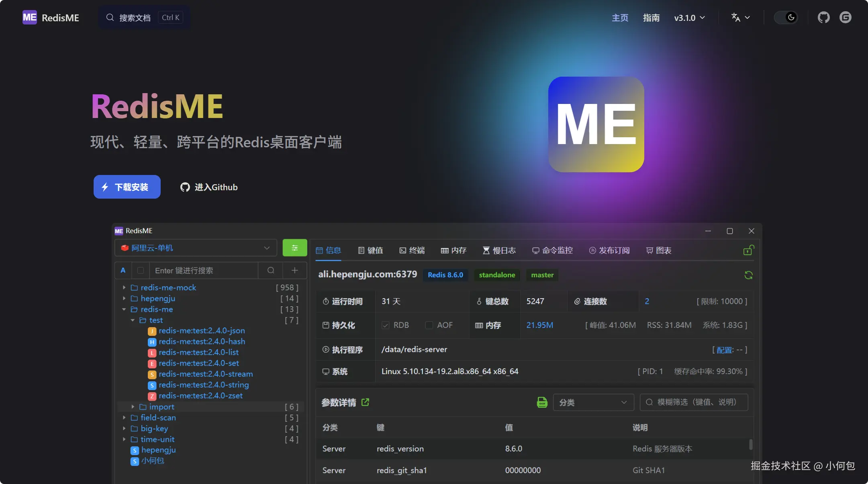This screenshot has width=868, height=484.
Task: Click the plus icon to add a key
Action: [x=295, y=270]
